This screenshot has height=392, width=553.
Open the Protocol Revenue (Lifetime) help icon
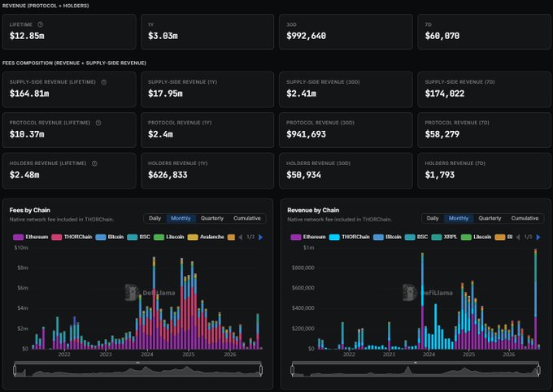98,123
